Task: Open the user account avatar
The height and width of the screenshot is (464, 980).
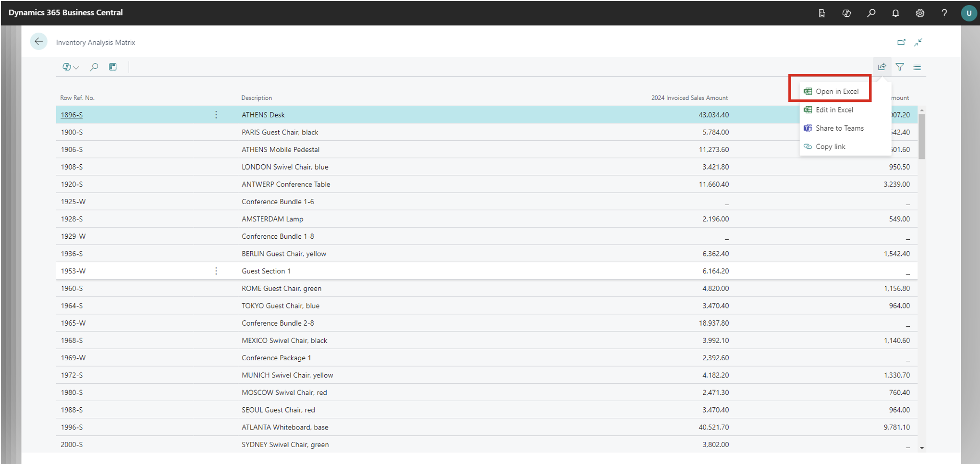Action: click(x=968, y=13)
